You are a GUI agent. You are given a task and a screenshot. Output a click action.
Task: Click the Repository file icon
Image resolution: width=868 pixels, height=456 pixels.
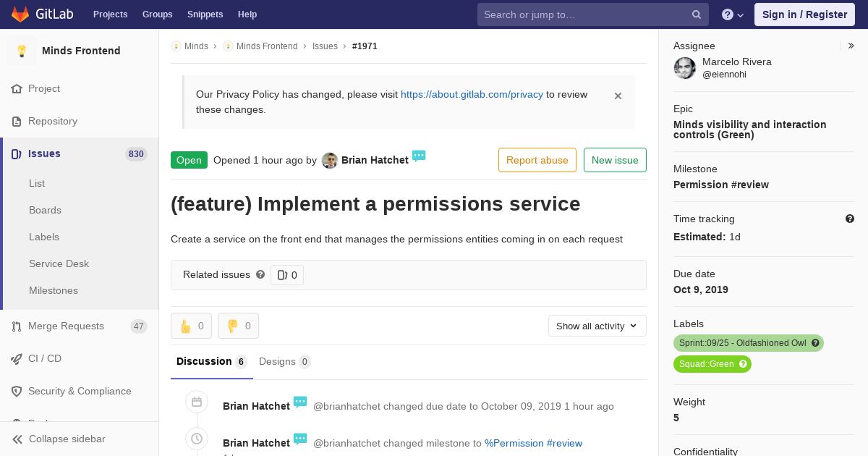[x=17, y=122]
